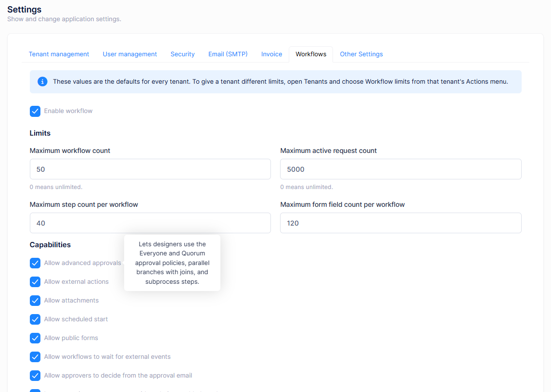Click the Maximum step count per workflow field
This screenshot has width=551, height=392.
(x=150, y=223)
